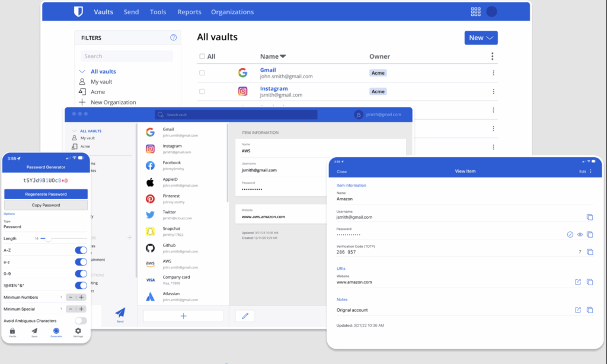This screenshot has height=364, width=607.
Task: Open the Send tab in web header
Action: pos(131,12)
